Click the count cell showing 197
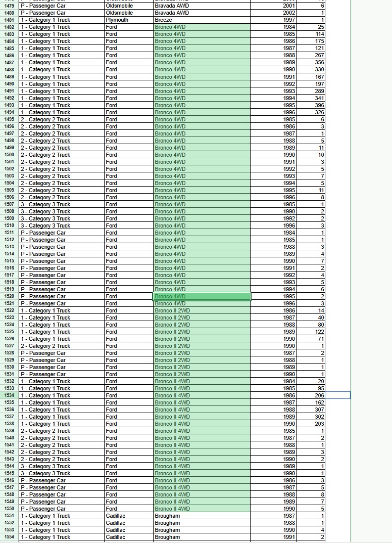This screenshot has width=392, height=543. 311,84
